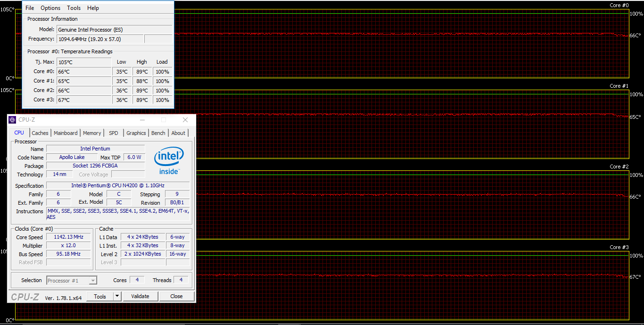Click the Validate button
The height and width of the screenshot is (325, 644).
[140, 296]
